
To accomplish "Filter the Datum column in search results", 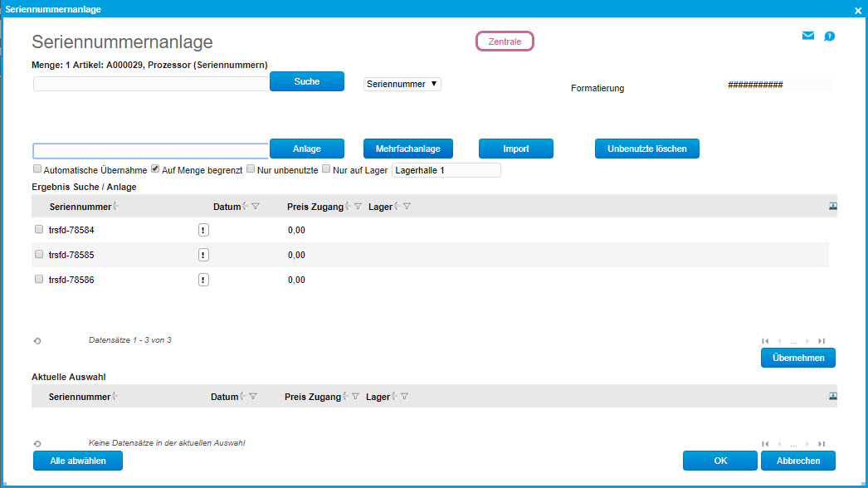I will (256, 207).
